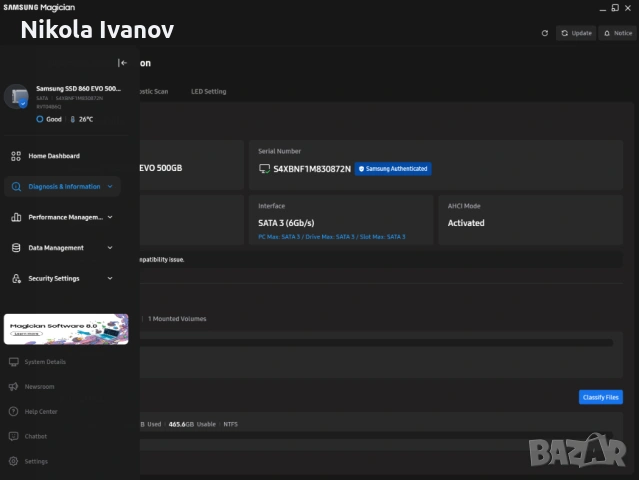Collapse the Diagnosis & Information chevron
The width and height of the screenshot is (639, 480).
click(x=111, y=186)
